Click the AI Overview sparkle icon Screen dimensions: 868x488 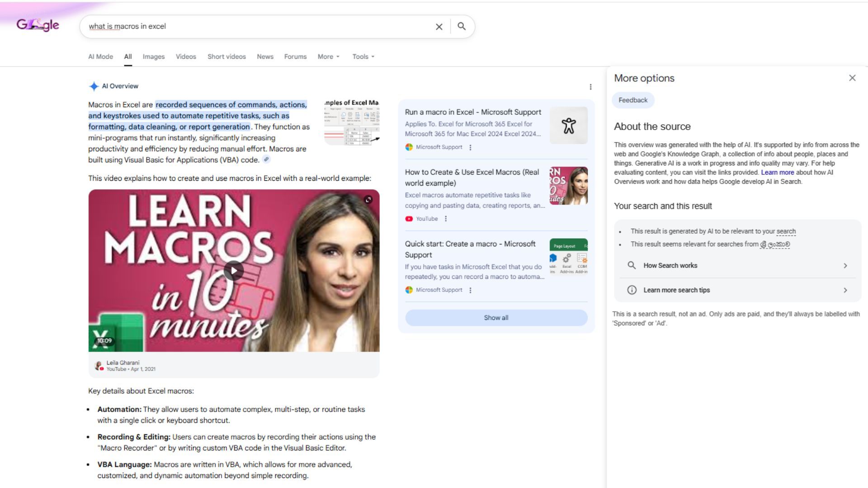(94, 86)
